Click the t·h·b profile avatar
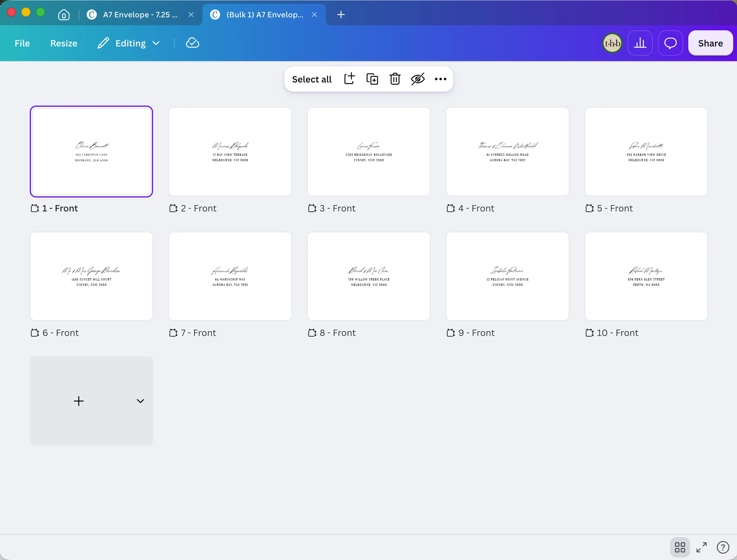Image resolution: width=737 pixels, height=560 pixels. point(612,43)
